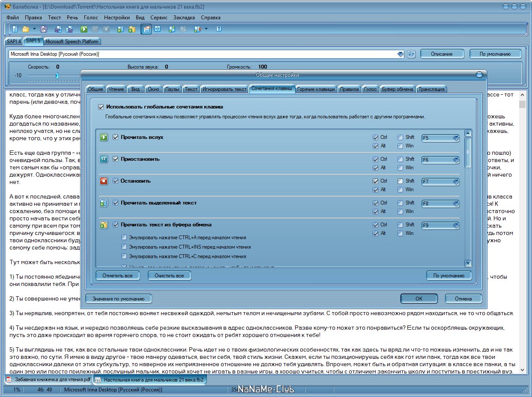Click the Pause icon beside Приостановить
532x397 pixels.
104,159
